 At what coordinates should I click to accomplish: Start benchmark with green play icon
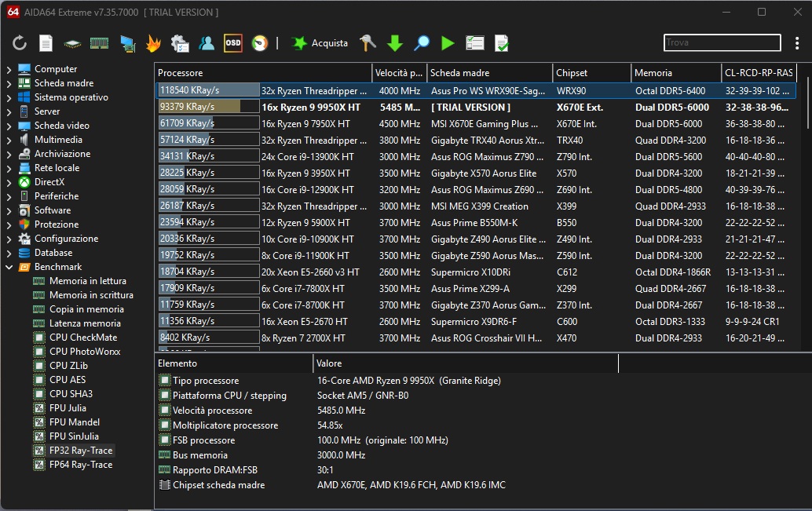click(x=448, y=43)
